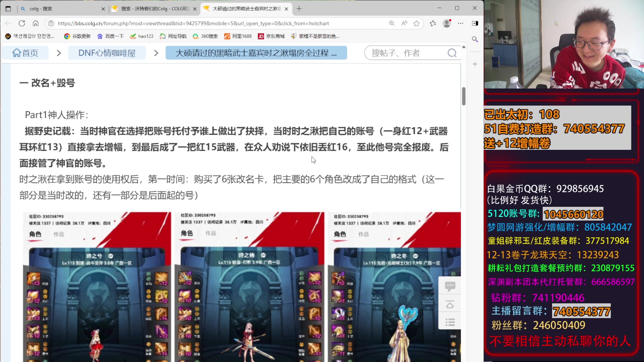The width and height of the screenshot is (644, 362).
Task: Select the '大硕请过的黑暗武士嘉宾时之湫' tab
Action: tap(246, 9)
